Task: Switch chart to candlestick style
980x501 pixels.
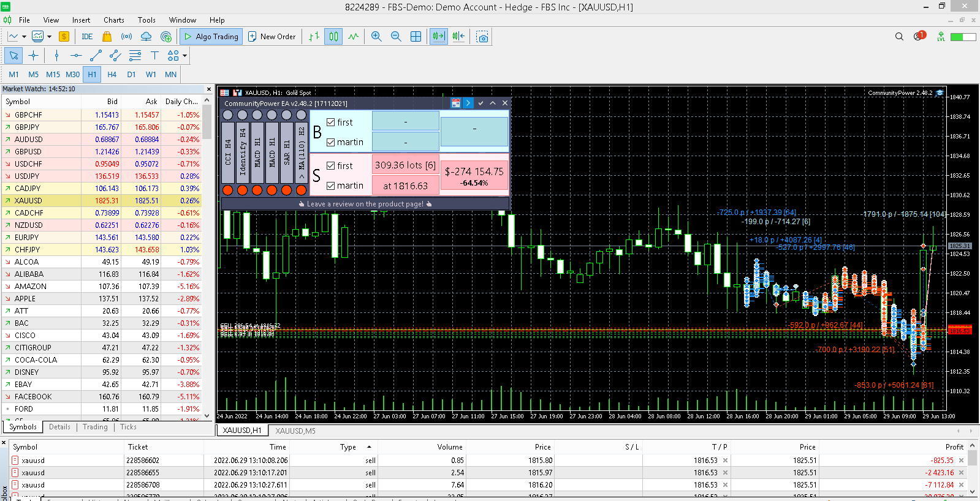Action: pyautogui.click(x=333, y=37)
